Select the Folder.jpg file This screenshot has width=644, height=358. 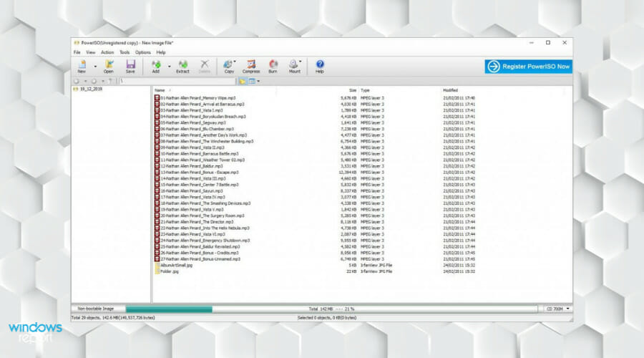(169, 271)
